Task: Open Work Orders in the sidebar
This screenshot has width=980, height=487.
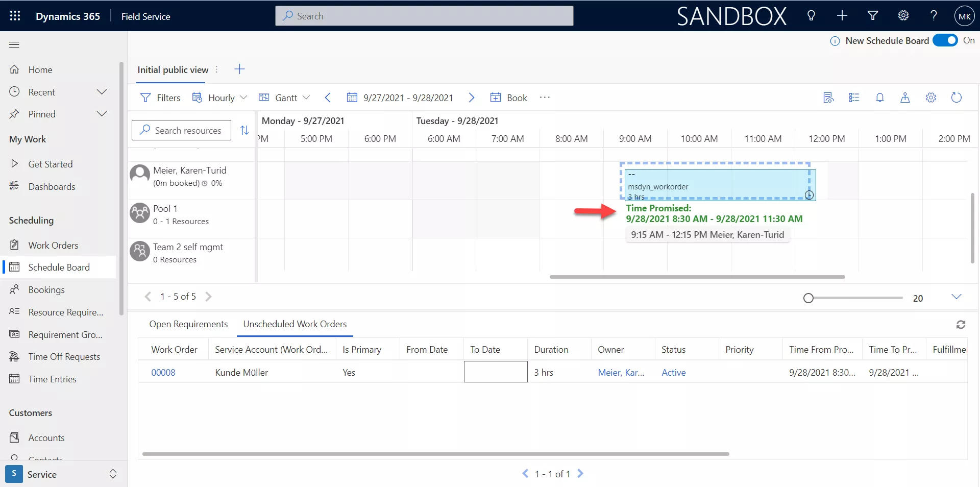Action: click(53, 245)
